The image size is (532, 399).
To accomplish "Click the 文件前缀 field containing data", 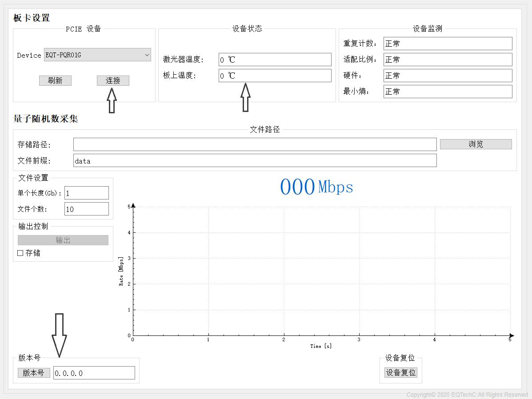I will [x=255, y=160].
